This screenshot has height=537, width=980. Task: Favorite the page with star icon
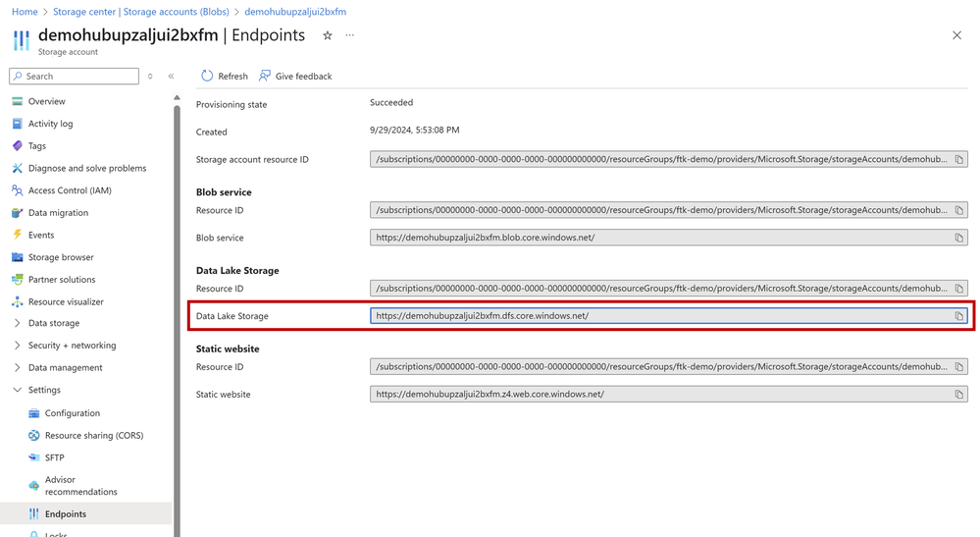(x=328, y=35)
